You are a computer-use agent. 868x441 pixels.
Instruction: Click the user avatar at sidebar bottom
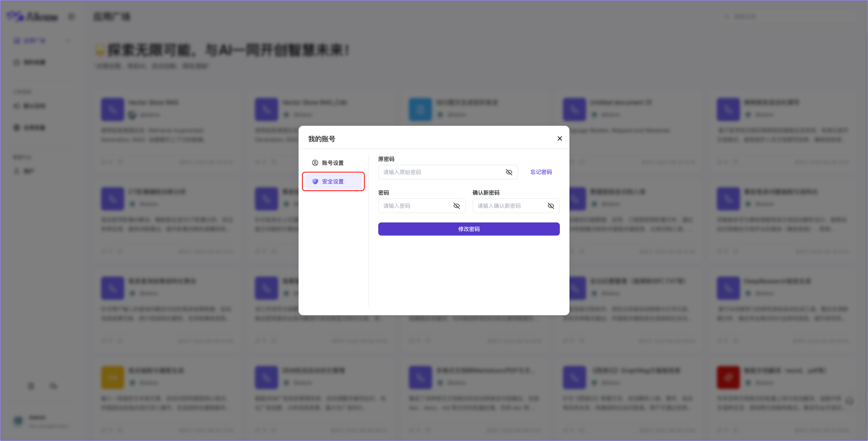[x=18, y=421]
